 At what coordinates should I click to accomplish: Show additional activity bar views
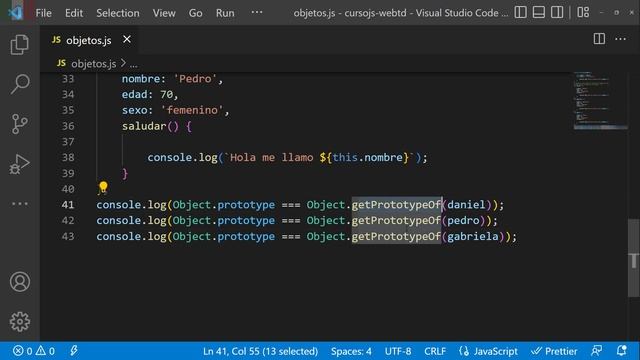(19, 203)
